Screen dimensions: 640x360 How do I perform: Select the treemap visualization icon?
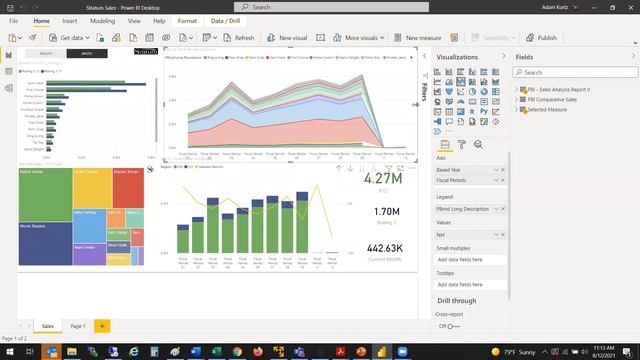[x=496, y=92]
